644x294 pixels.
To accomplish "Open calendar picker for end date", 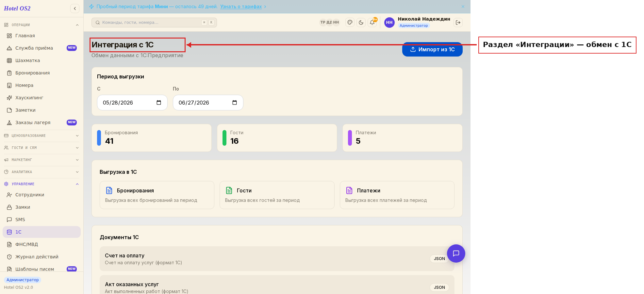I will tap(235, 103).
